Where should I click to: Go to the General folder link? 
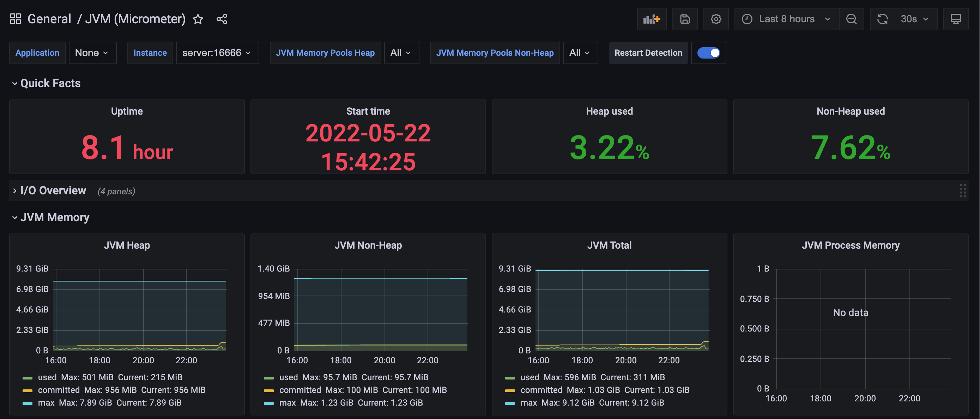tap(49, 19)
